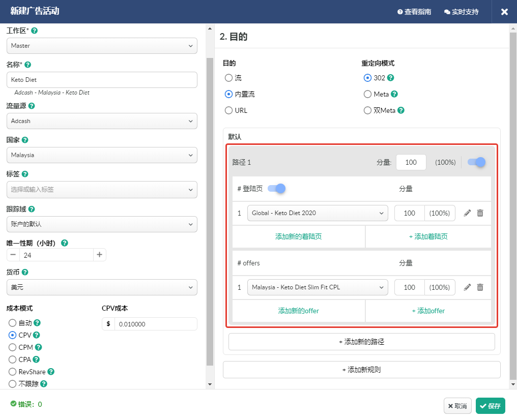Click 添加新的路径 button

click(361, 342)
